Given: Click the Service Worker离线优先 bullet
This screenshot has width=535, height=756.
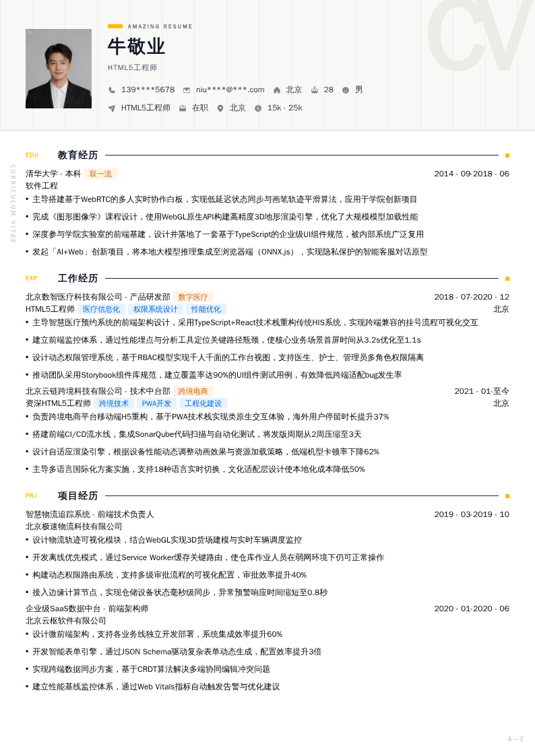Looking at the screenshot, I should pos(208,557).
